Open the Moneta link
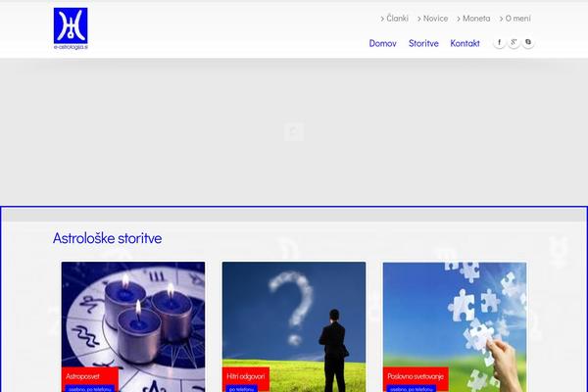588x392 pixels. (x=476, y=18)
